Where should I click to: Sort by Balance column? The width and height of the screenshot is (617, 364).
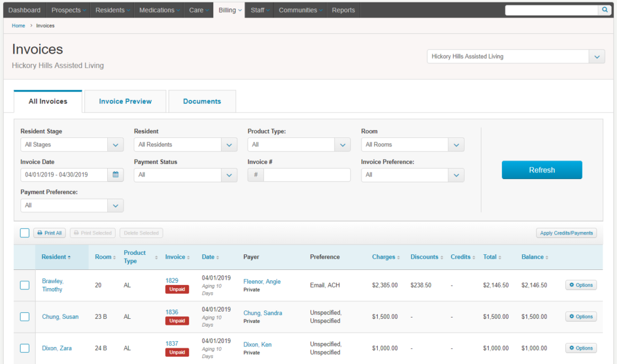534,257
